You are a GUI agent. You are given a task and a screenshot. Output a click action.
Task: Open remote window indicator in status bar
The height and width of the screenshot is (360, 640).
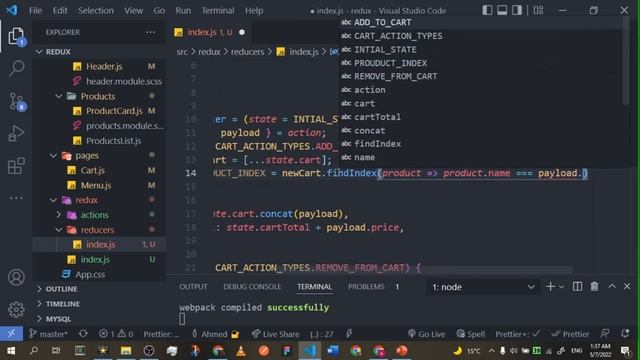[x=11, y=333]
